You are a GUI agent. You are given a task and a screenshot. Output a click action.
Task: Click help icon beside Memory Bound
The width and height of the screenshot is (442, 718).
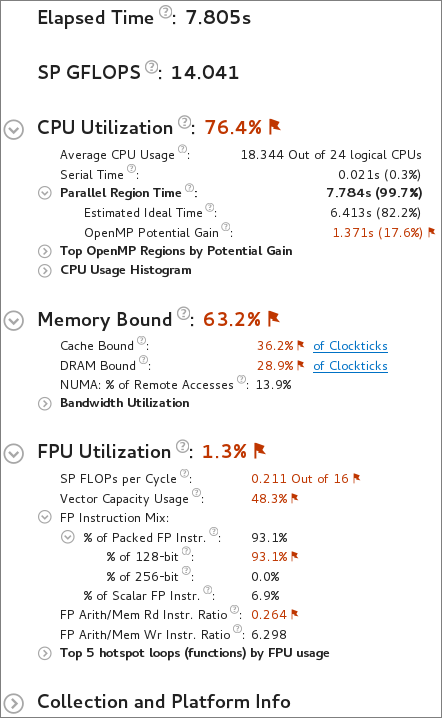(184, 313)
